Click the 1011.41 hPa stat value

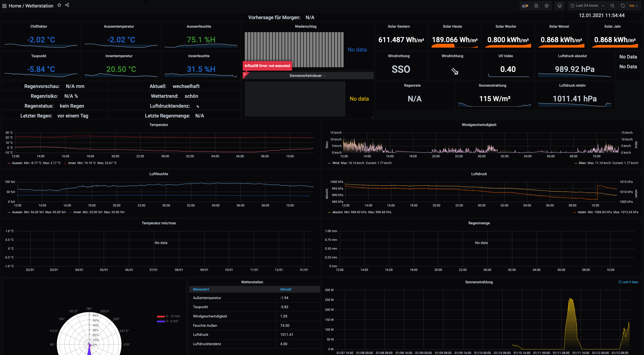(575, 99)
